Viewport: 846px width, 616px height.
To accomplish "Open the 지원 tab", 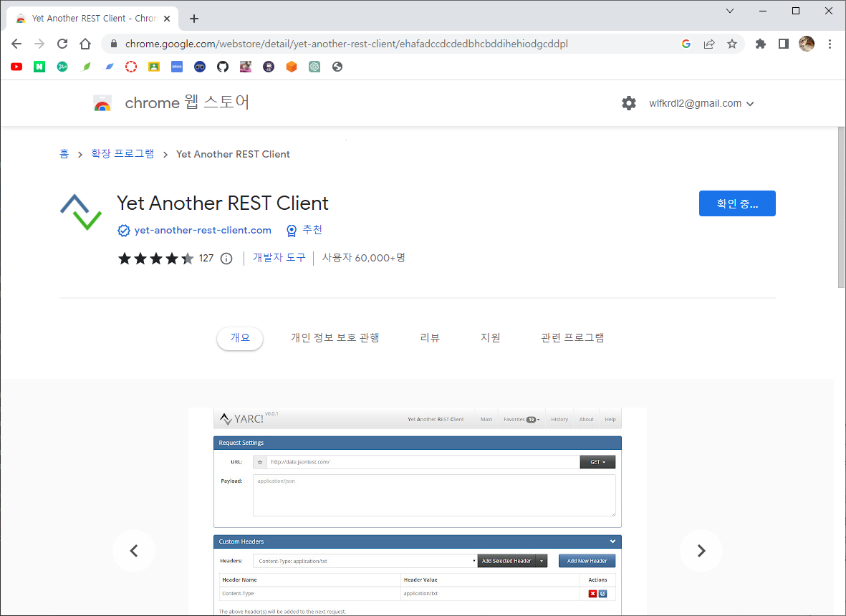I will tap(491, 338).
